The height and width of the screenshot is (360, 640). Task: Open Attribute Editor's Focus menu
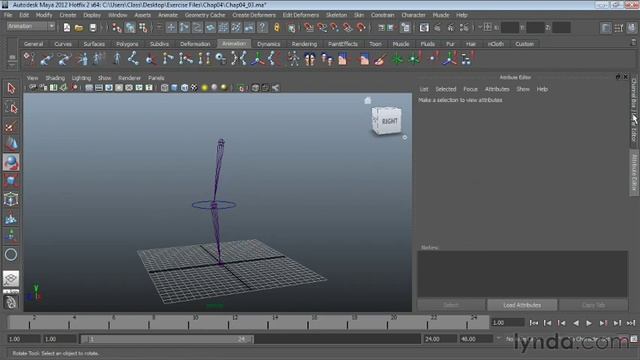click(470, 89)
